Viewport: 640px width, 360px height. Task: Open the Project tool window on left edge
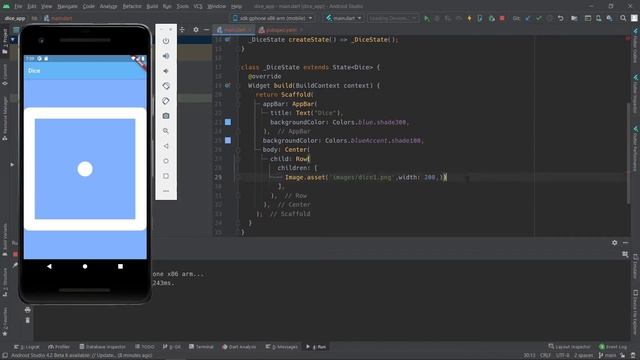pos(5,41)
